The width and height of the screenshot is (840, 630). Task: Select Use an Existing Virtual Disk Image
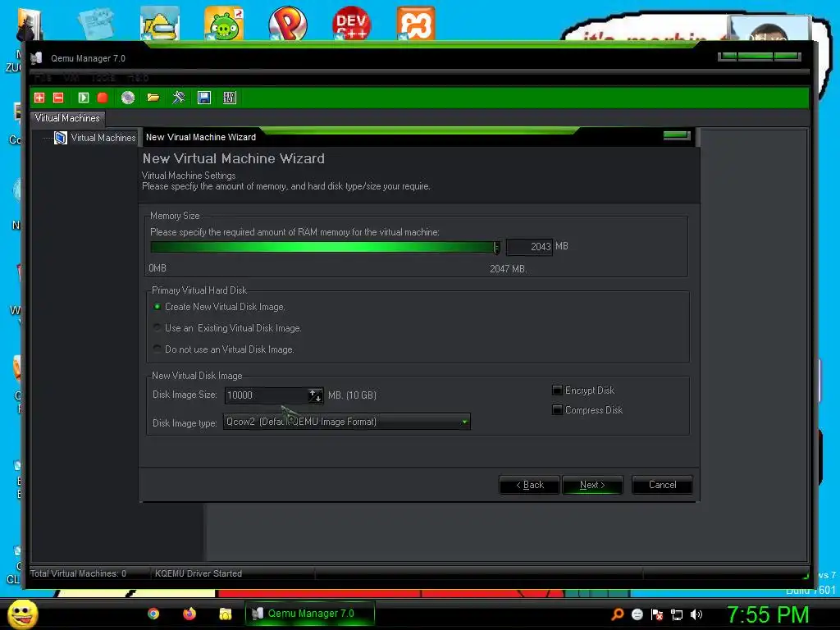(x=227, y=328)
